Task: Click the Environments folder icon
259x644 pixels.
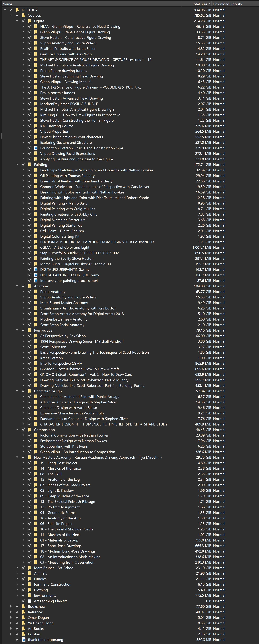Action: coord(29,595)
